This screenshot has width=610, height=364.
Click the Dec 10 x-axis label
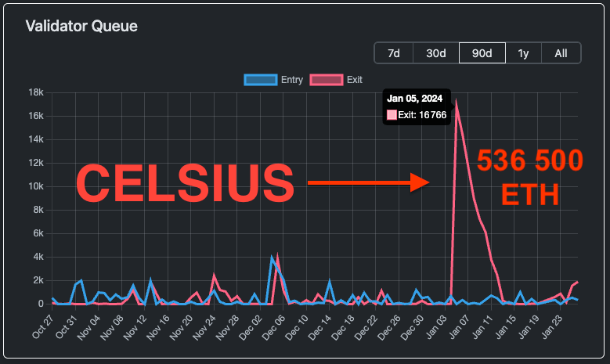click(x=297, y=327)
